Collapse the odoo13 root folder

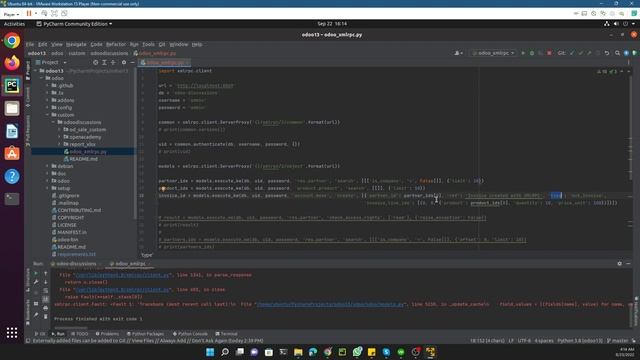tap(36, 71)
